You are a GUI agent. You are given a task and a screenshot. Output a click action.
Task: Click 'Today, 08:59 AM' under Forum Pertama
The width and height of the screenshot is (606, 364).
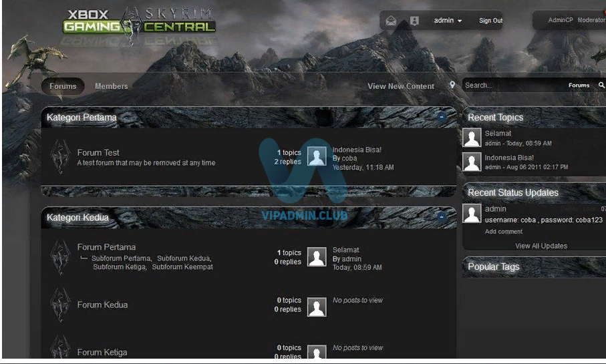357,267
